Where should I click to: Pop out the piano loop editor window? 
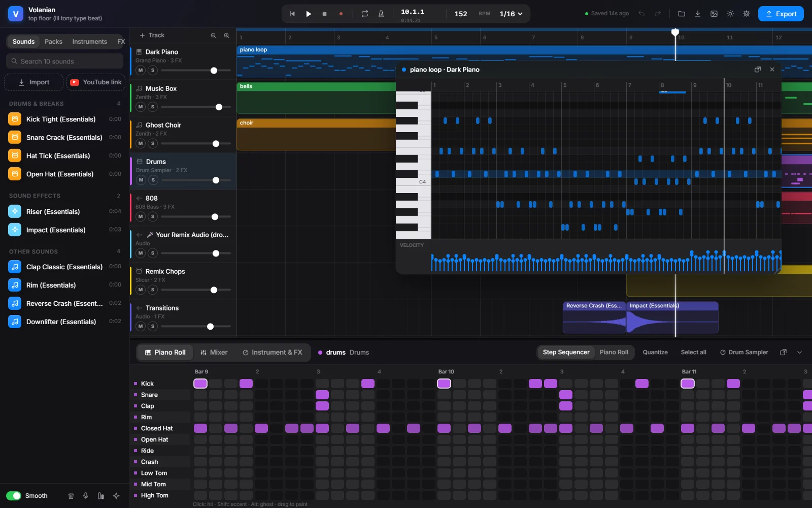pos(758,70)
